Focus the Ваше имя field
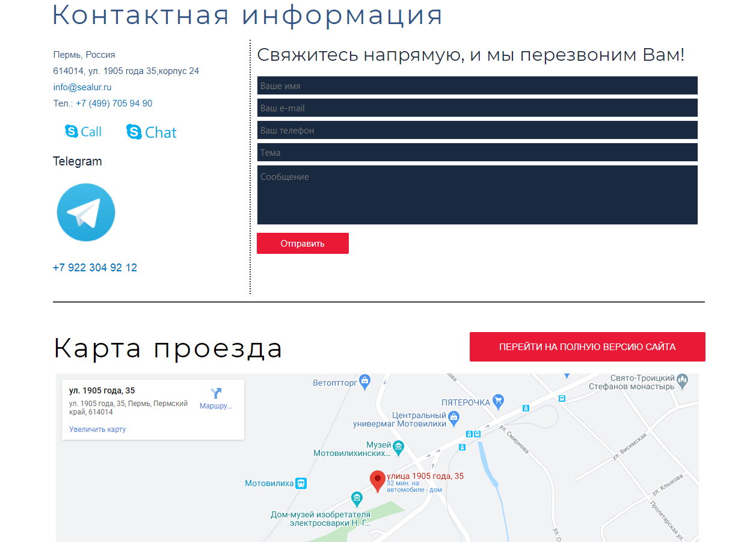Image resolution: width=756 pixels, height=542 pixels. pos(478,85)
